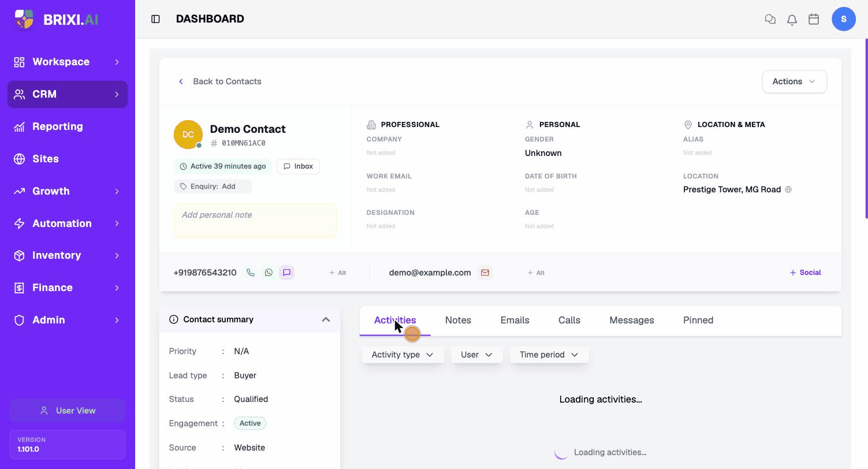Switch to User View
The height and width of the screenshot is (469, 868).
click(x=68, y=411)
